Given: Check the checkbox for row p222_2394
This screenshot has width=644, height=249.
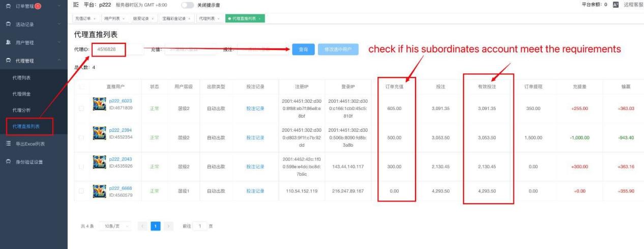Looking at the screenshot, I should 82,137.
